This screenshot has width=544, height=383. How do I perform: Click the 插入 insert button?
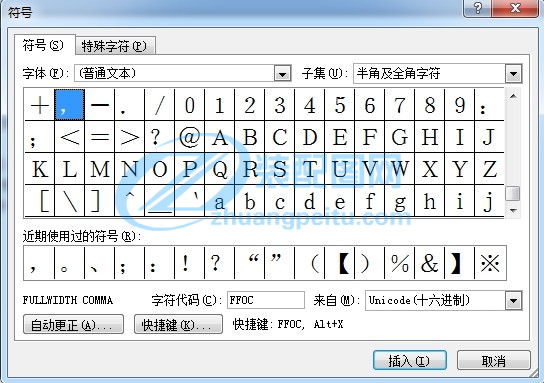click(x=409, y=361)
